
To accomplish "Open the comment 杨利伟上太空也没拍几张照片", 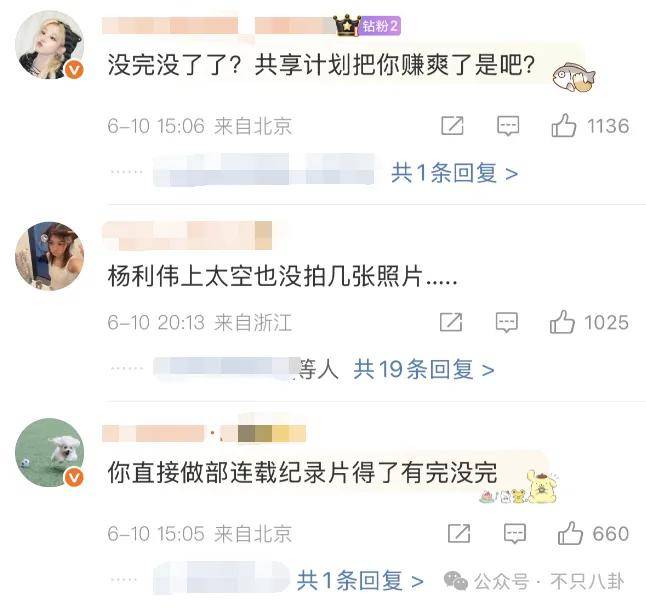I will click(x=283, y=276).
